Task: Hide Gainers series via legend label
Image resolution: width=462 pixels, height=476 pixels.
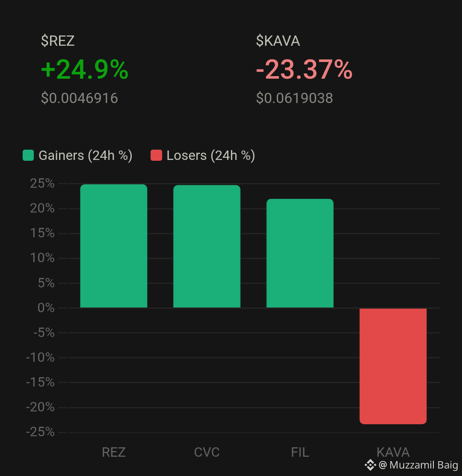Action: tap(85, 155)
